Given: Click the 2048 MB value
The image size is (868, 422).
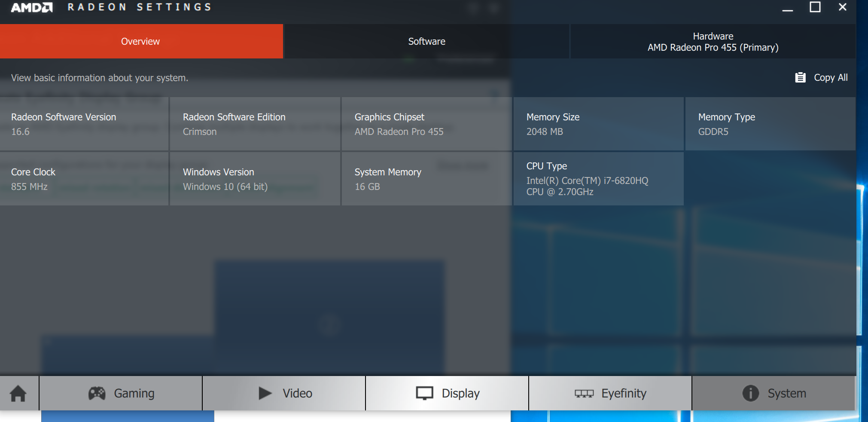Looking at the screenshot, I should [545, 131].
